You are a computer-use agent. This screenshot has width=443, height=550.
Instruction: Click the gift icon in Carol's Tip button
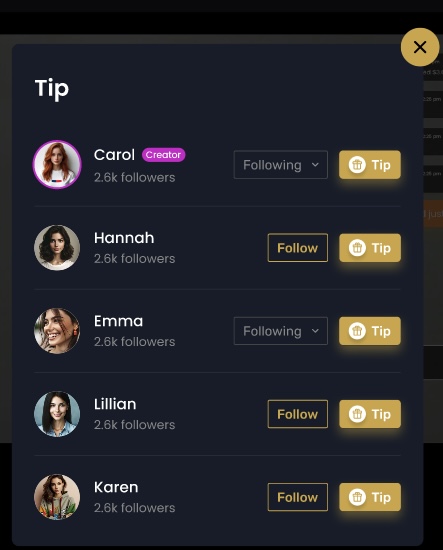point(357,165)
